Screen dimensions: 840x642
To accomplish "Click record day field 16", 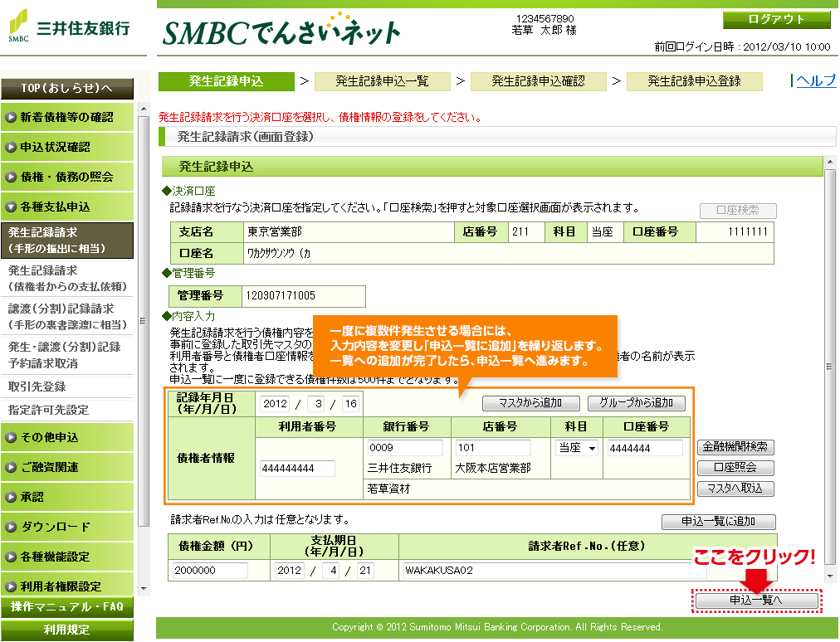I will coord(350,404).
